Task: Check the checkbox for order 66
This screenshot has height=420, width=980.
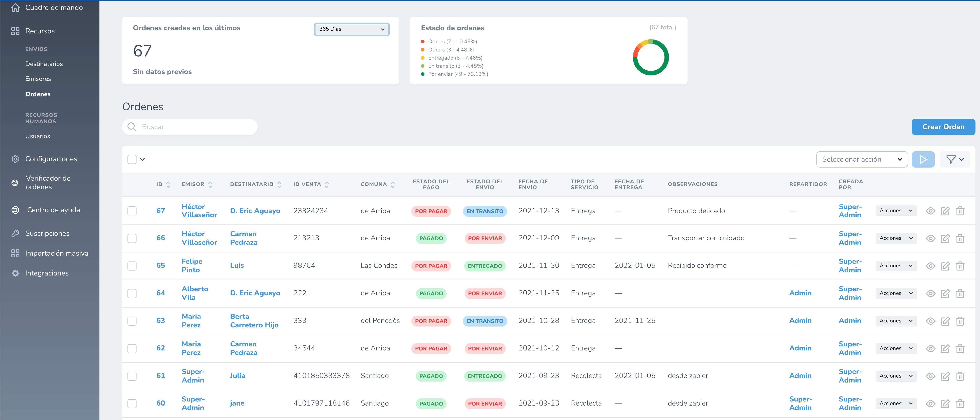Action: pos(132,238)
